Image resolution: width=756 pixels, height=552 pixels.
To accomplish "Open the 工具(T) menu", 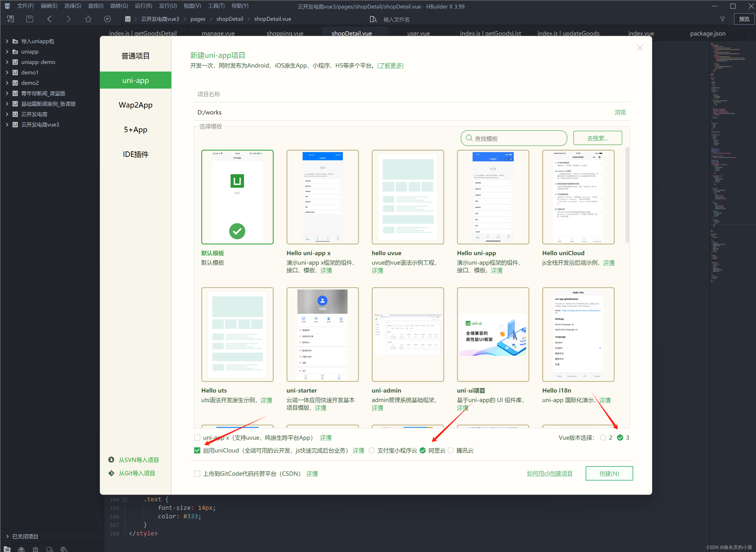I will point(216,6).
